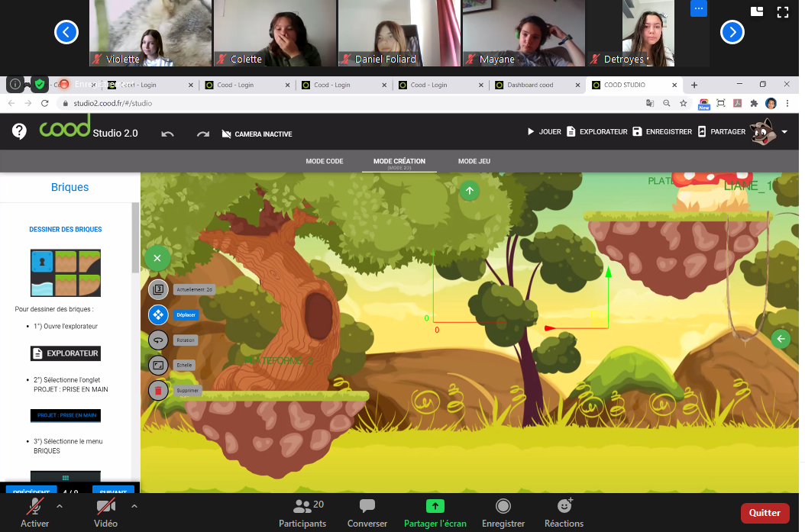Select the Rotation tool icon
Screen dimensions: 805x532
click(158, 340)
